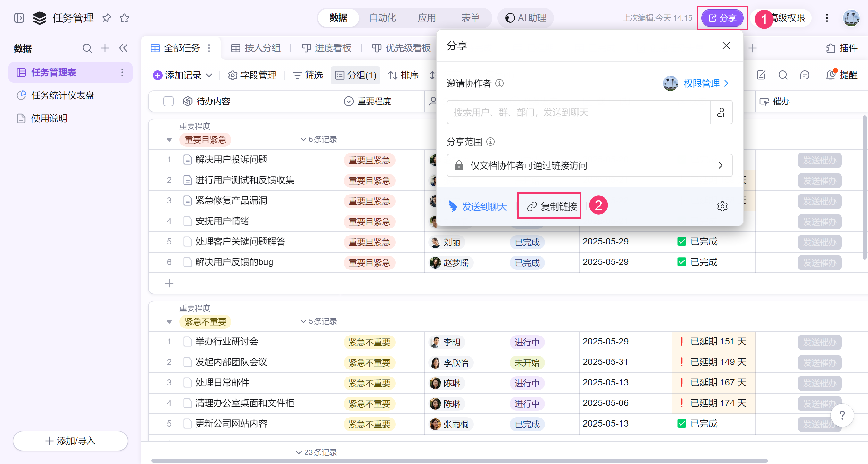The height and width of the screenshot is (464, 868).
Task: Add a new view tab
Action: point(752,48)
